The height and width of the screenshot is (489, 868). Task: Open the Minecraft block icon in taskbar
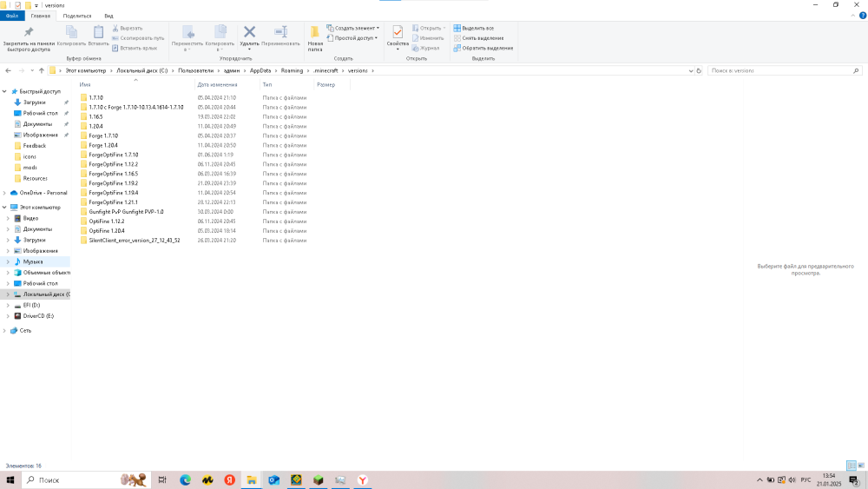319,480
